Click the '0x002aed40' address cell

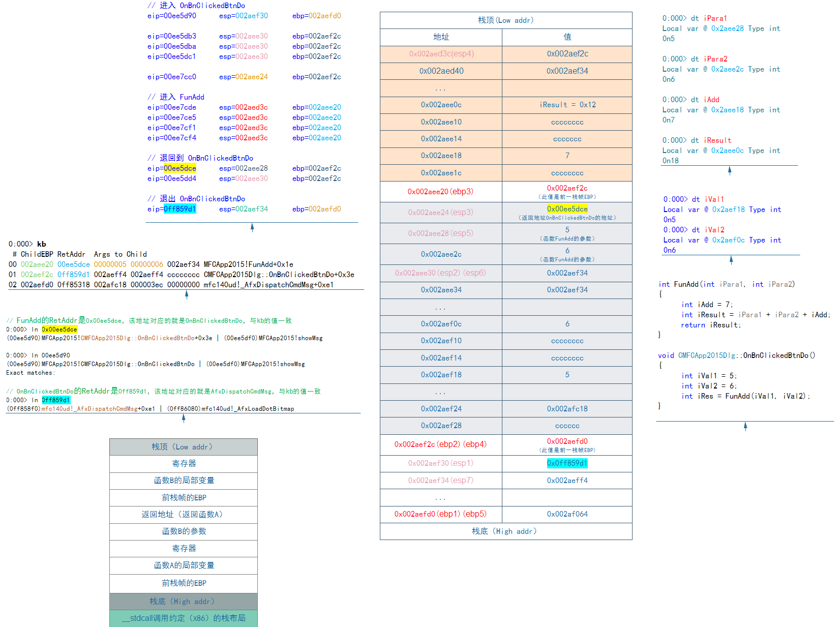pos(441,71)
